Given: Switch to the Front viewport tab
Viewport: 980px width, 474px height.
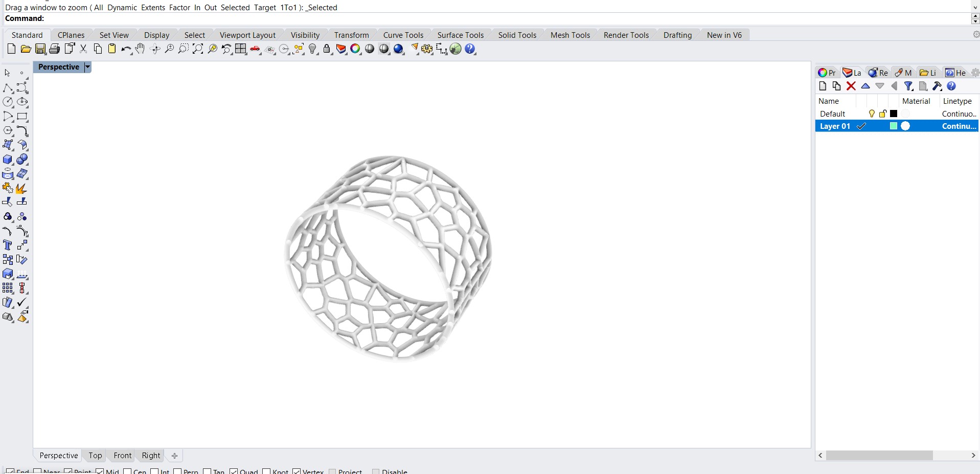Looking at the screenshot, I should click(123, 455).
